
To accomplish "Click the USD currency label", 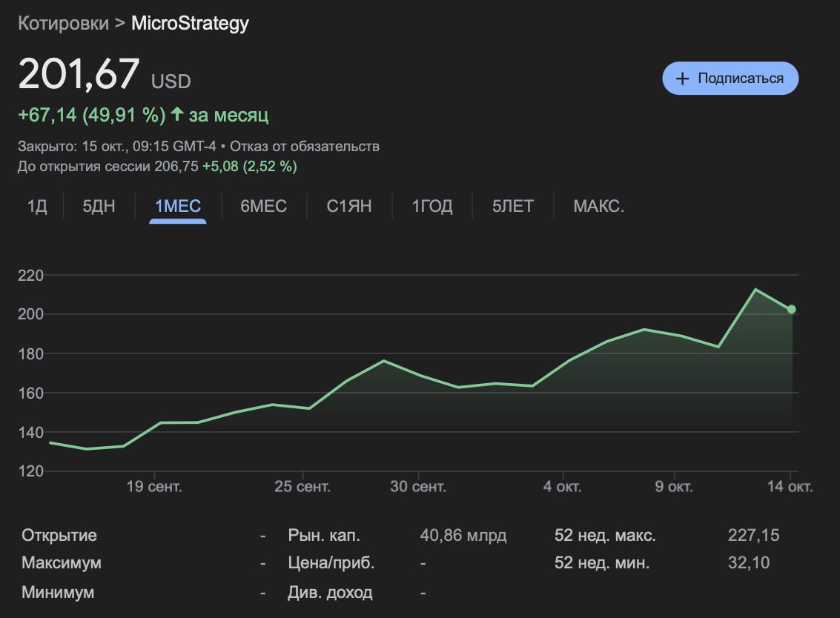I will pos(171,82).
